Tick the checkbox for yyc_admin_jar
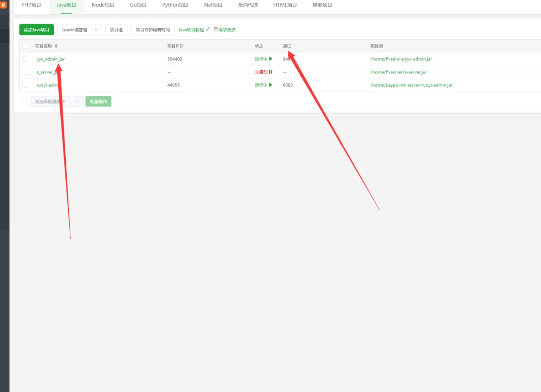The image size is (541, 392). [26, 59]
